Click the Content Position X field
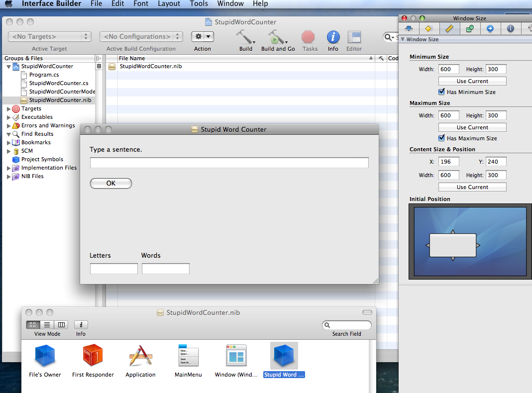 pyautogui.click(x=448, y=162)
